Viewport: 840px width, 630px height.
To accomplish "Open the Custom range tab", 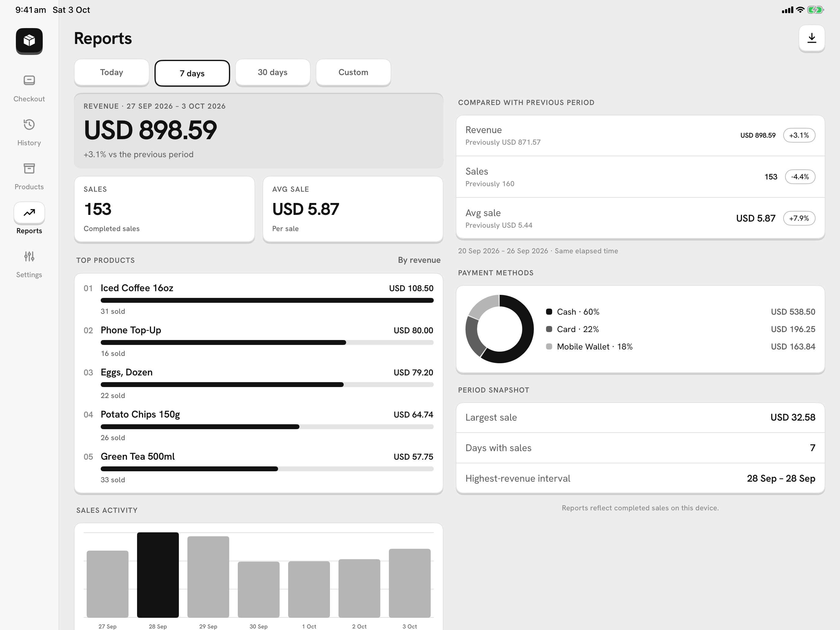I will (x=353, y=72).
